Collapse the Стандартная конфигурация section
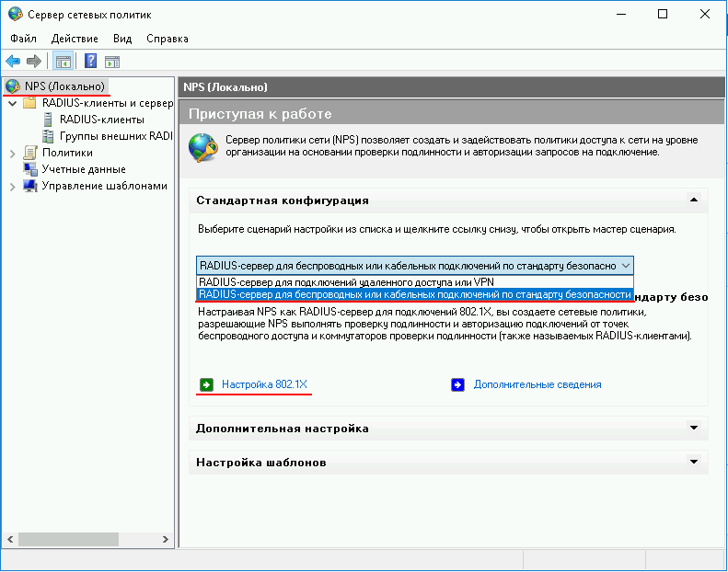Screen dimensions: 728x572 694,200
